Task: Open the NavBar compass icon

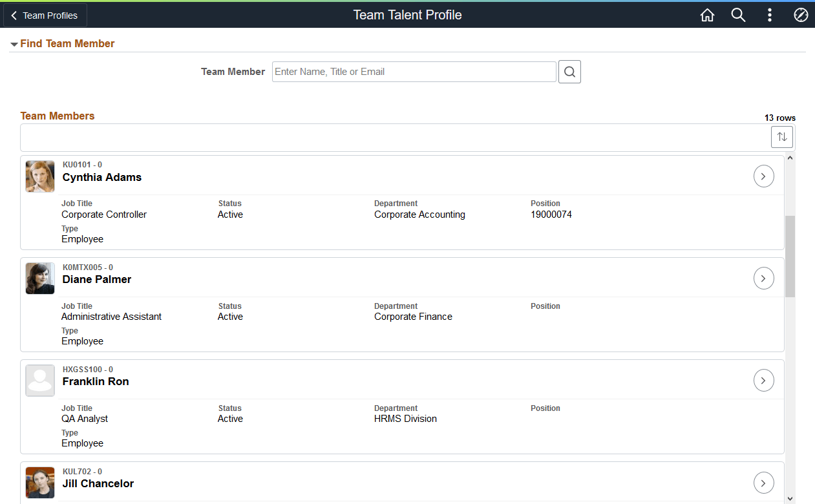Action: pos(801,15)
